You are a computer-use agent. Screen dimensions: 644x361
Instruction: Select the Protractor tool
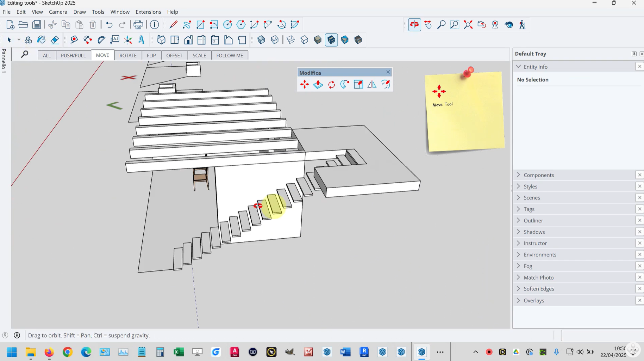[101, 40]
